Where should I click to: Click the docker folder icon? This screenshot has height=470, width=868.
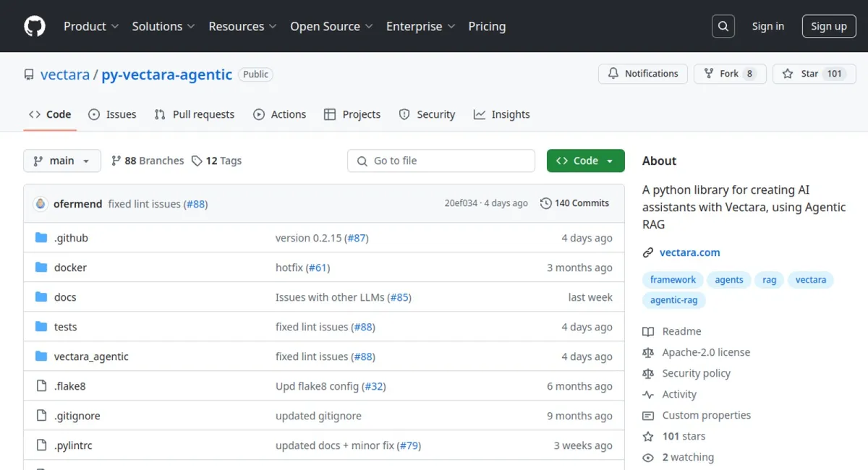coord(41,268)
